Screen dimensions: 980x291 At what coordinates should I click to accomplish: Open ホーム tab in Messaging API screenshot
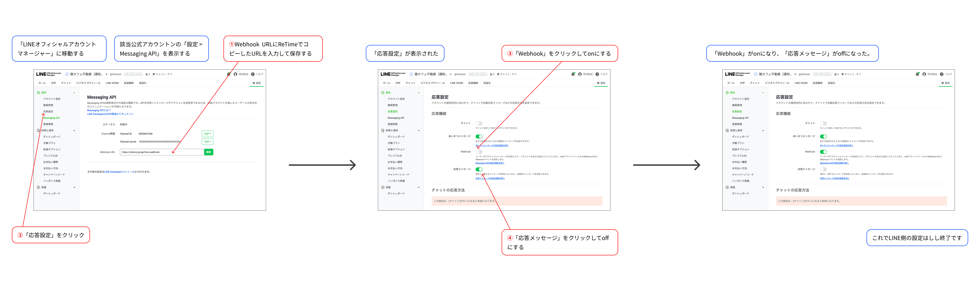(42, 83)
